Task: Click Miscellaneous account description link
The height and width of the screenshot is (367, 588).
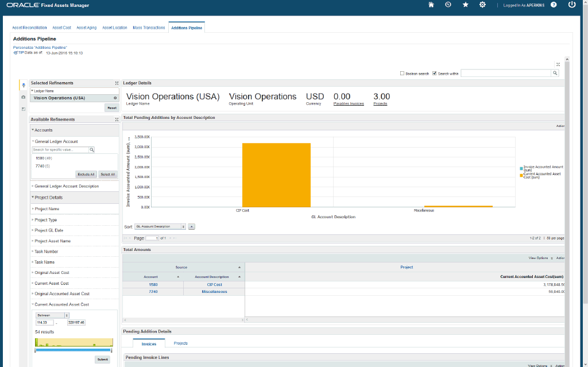Action: coord(214,292)
